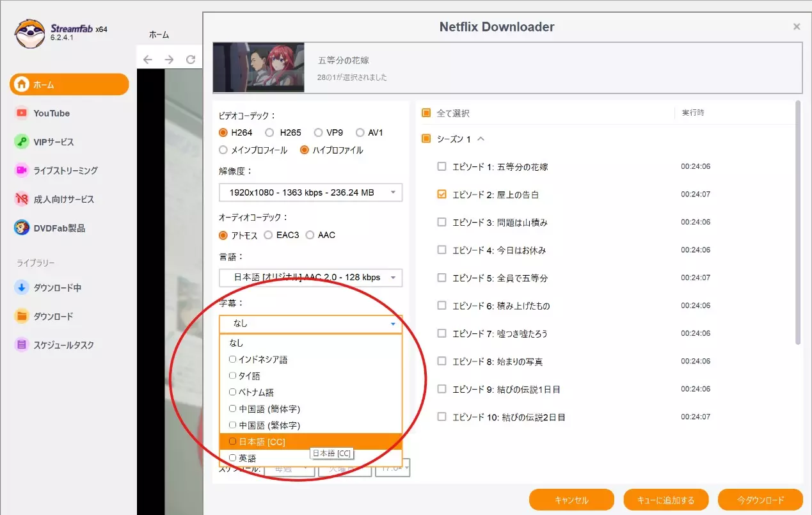Switch to the ホーム tab at top

[x=159, y=35]
